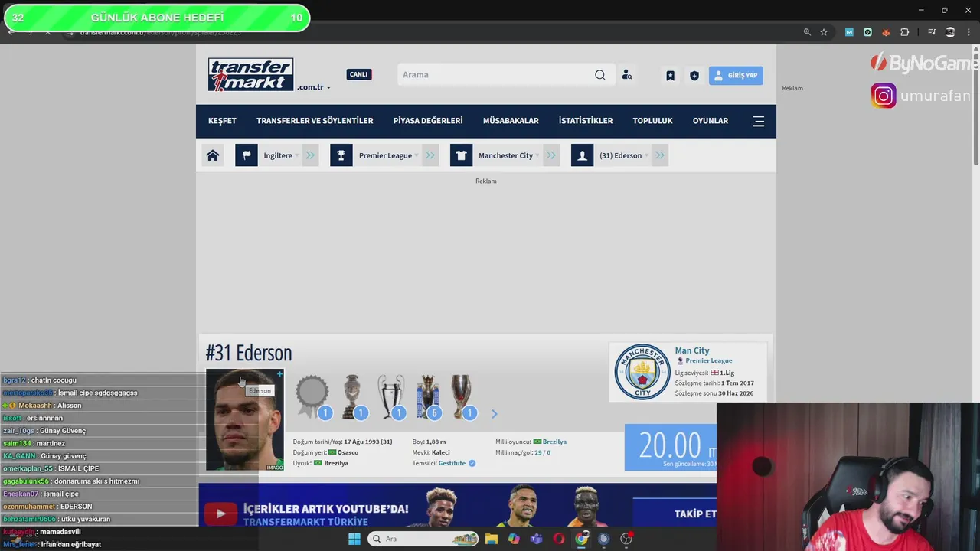The height and width of the screenshot is (551, 980).
Task: Open the person search icon
Action: click(627, 75)
